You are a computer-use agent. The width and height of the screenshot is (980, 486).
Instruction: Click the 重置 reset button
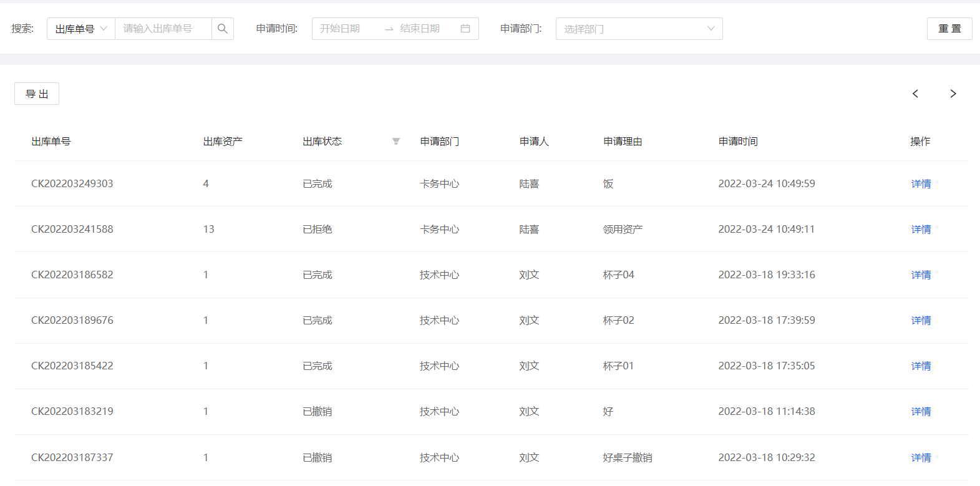pos(949,29)
